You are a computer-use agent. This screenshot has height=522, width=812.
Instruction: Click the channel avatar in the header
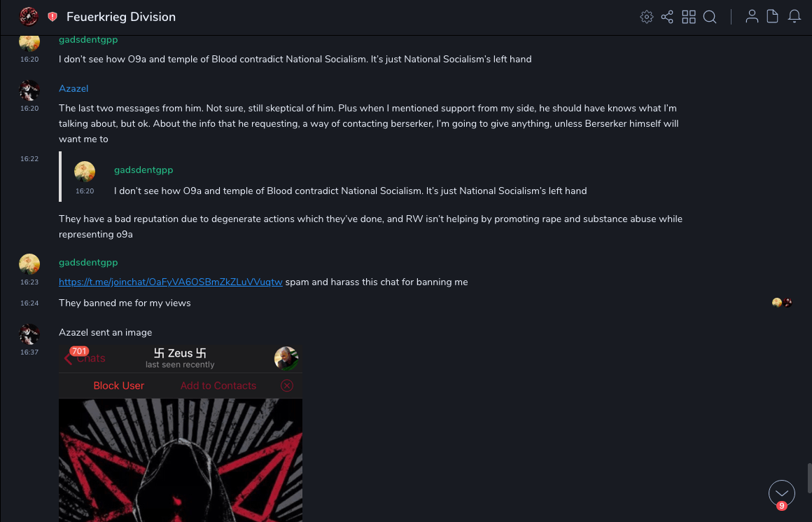tap(29, 16)
